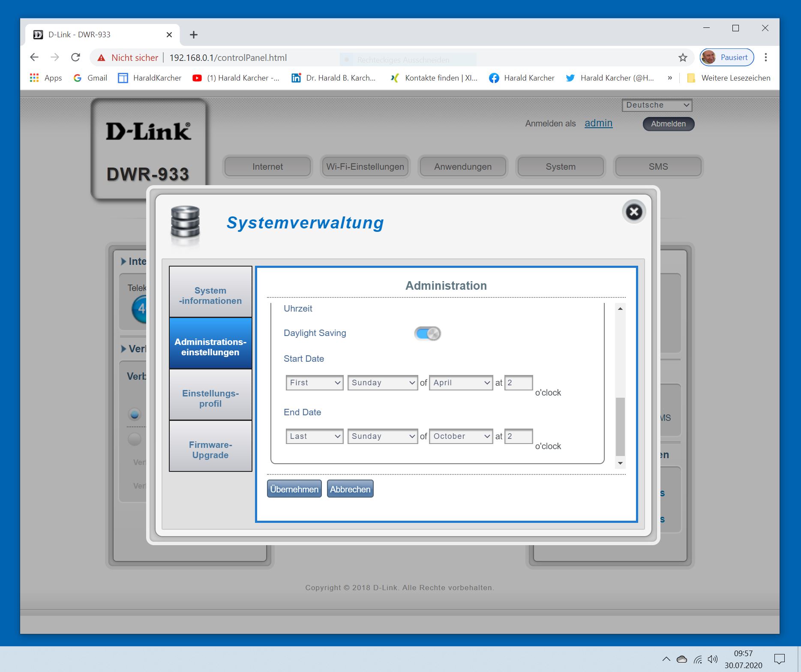Open the Apps bookmark grid
Viewport: 801px width, 672px height.
click(46, 78)
